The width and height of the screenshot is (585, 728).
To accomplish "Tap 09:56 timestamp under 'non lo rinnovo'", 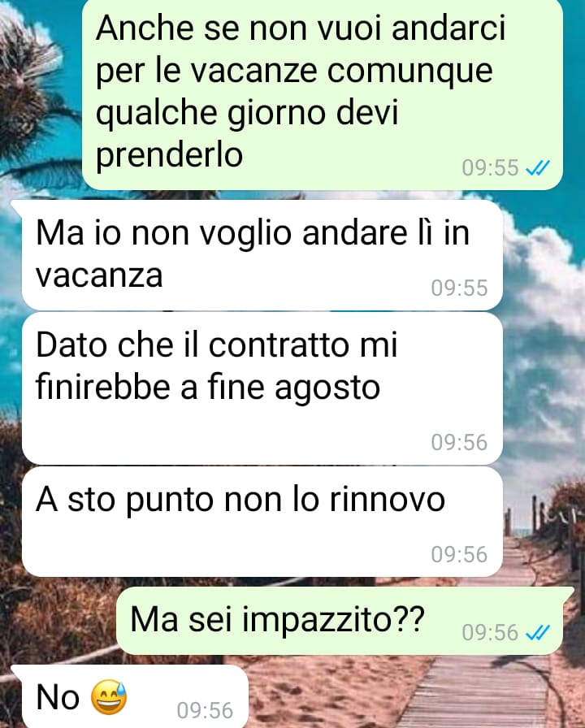I will 459,554.
